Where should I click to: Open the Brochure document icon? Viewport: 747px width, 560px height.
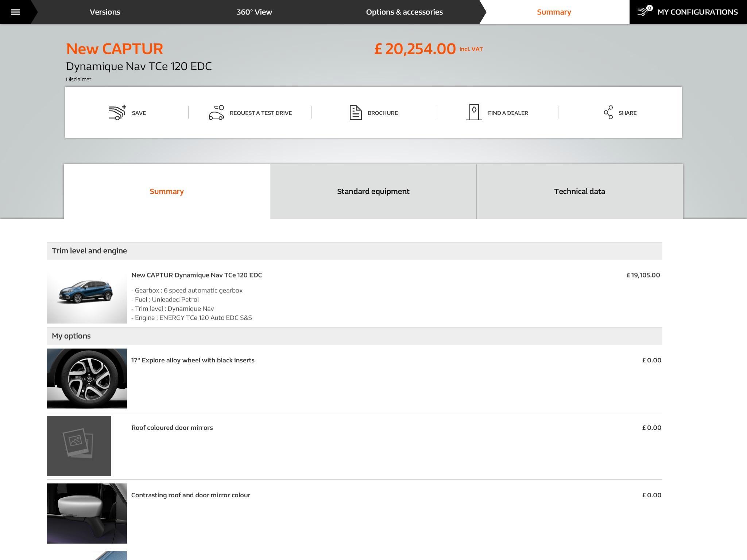pyautogui.click(x=355, y=113)
